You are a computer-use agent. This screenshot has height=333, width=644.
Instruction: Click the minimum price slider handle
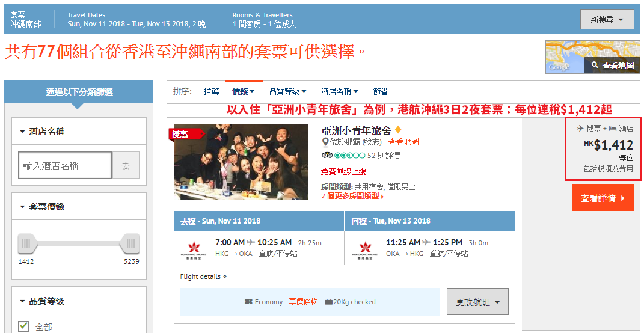28,243
